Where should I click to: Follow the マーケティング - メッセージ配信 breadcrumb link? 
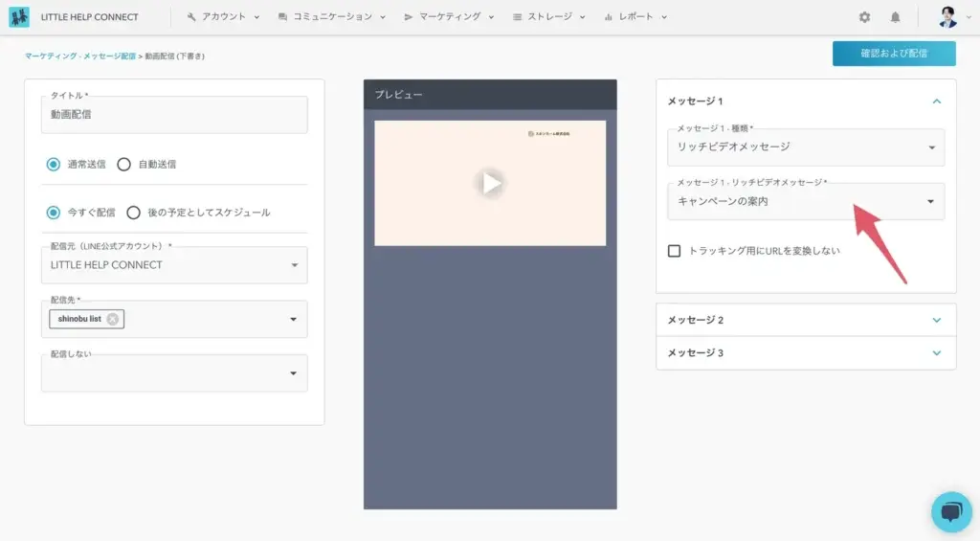(80, 56)
